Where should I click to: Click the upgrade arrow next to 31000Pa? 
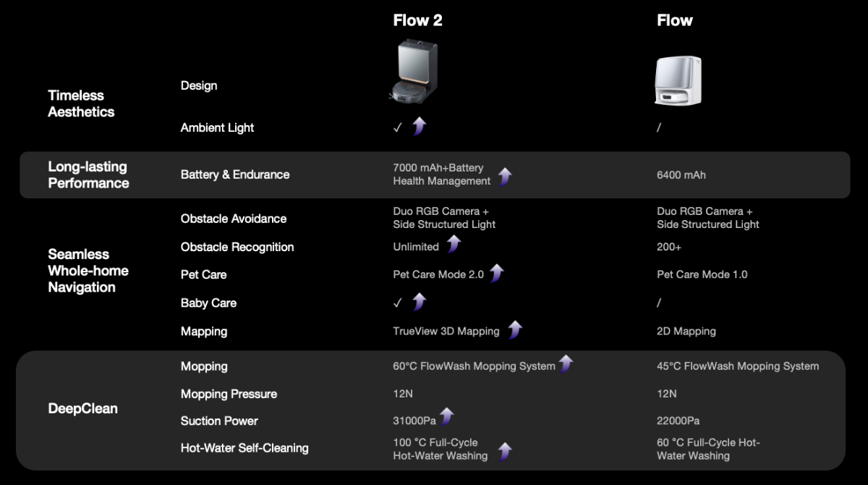(447, 417)
